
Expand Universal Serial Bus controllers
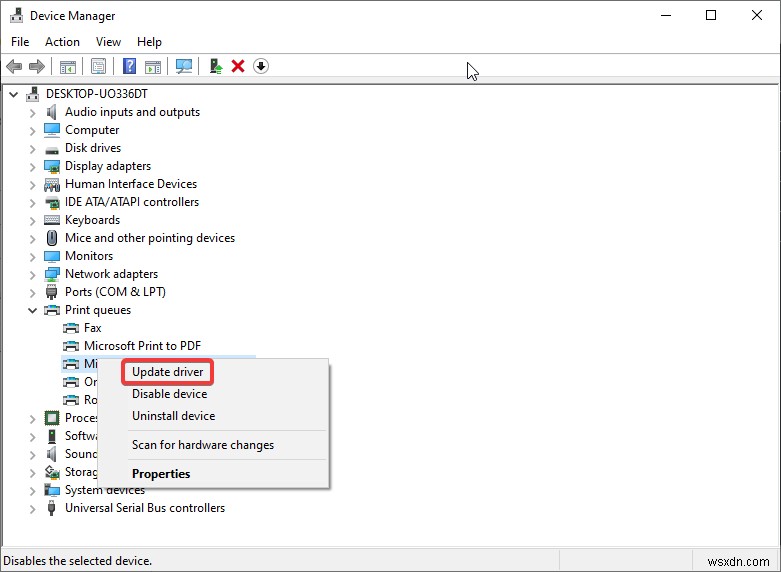coord(32,509)
